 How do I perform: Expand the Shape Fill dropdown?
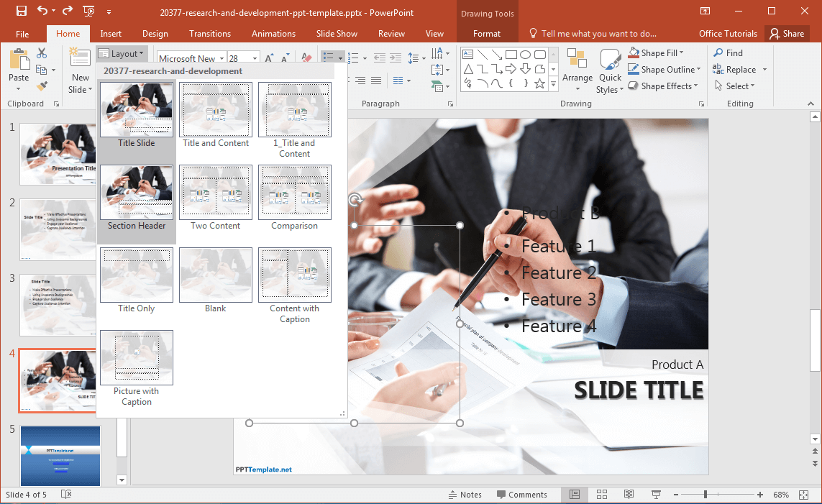coord(681,53)
